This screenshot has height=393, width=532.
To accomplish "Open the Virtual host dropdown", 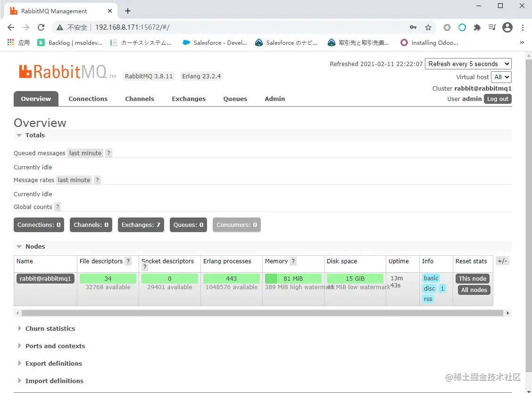I will coord(501,77).
